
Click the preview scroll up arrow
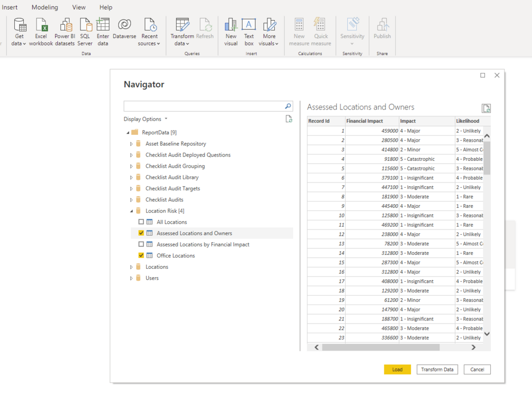pyautogui.click(x=487, y=136)
